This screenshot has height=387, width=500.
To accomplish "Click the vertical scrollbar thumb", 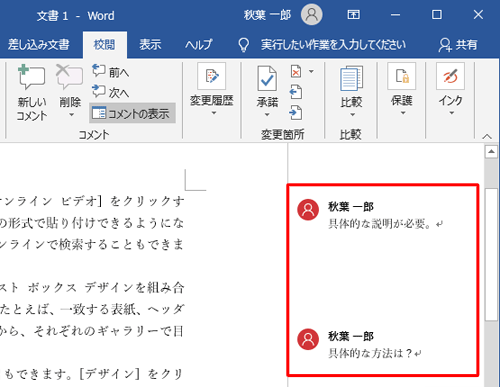I will (x=491, y=254).
